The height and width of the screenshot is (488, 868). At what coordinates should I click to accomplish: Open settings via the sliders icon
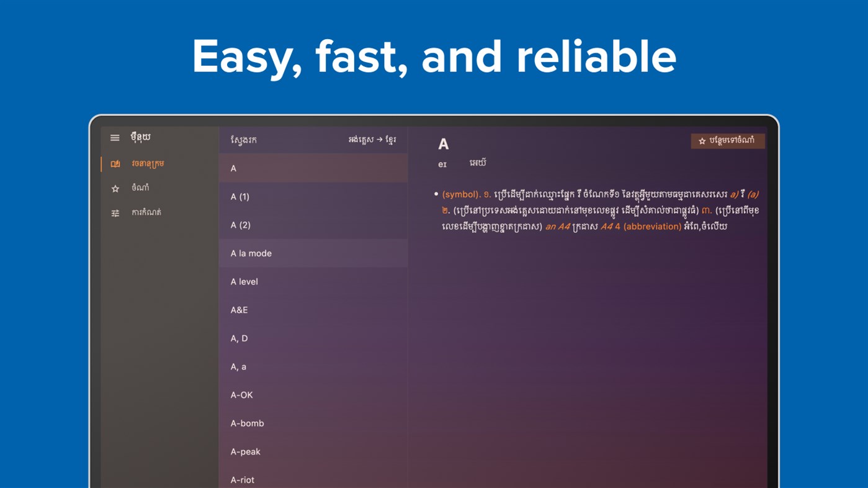tap(115, 212)
